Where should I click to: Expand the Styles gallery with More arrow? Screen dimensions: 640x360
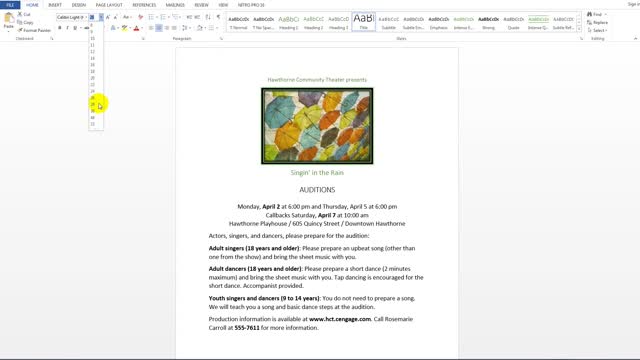(x=579, y=29)
